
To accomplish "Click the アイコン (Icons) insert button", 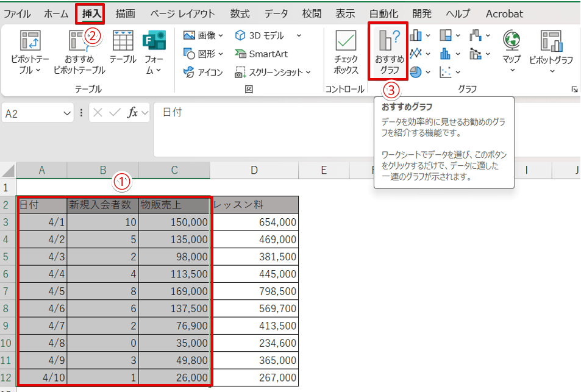I will pos(204,72).
